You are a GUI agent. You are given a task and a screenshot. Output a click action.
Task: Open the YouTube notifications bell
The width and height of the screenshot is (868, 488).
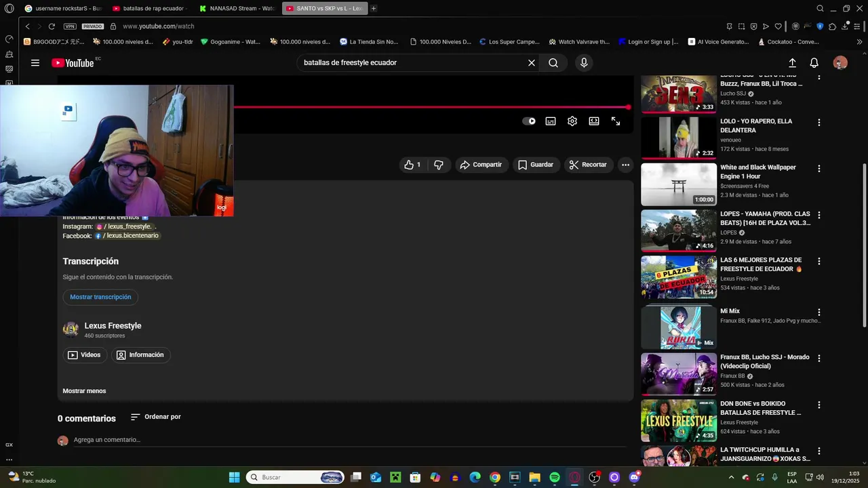click(x=814, y=63)
